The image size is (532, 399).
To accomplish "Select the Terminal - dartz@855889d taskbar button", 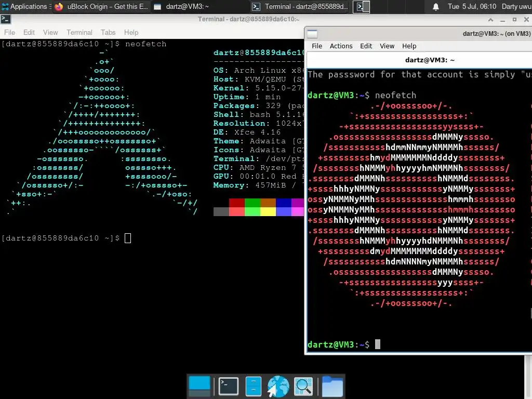I will coord(301,6).
